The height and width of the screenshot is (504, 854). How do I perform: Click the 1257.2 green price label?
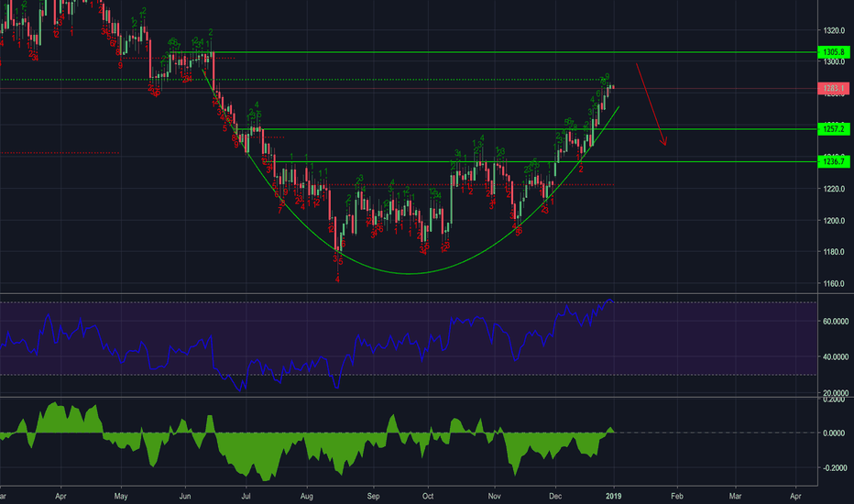pos(834,129)
